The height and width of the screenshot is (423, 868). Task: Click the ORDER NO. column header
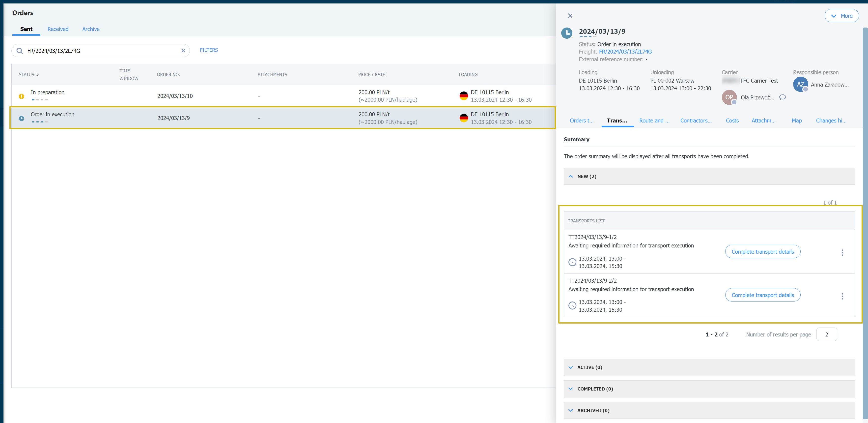click(x=168, y=74)
